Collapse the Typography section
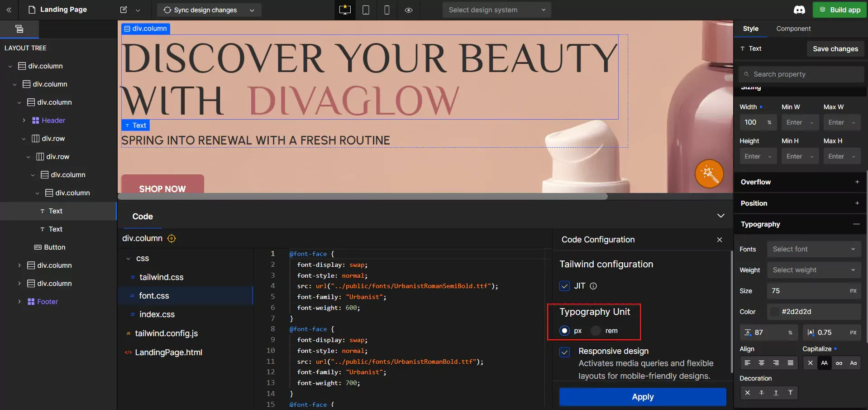The image size is (868, 410). tap(856, 224)
